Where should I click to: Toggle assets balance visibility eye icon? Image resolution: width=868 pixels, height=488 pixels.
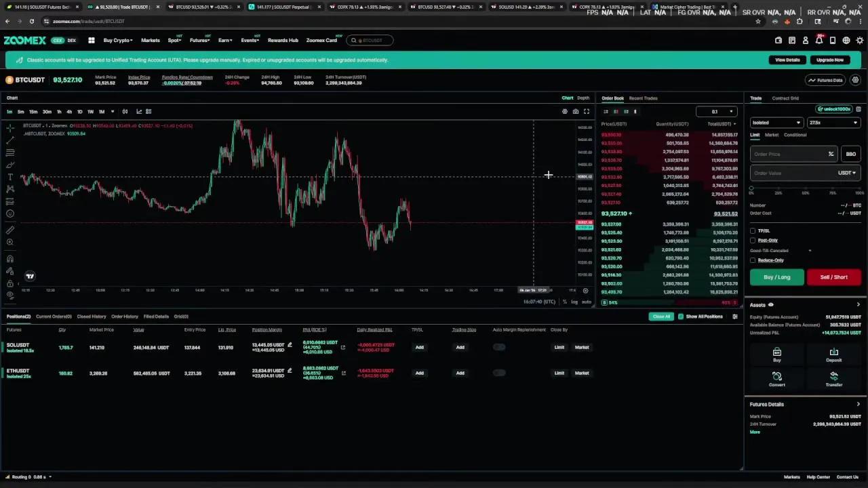coord(771,305)
